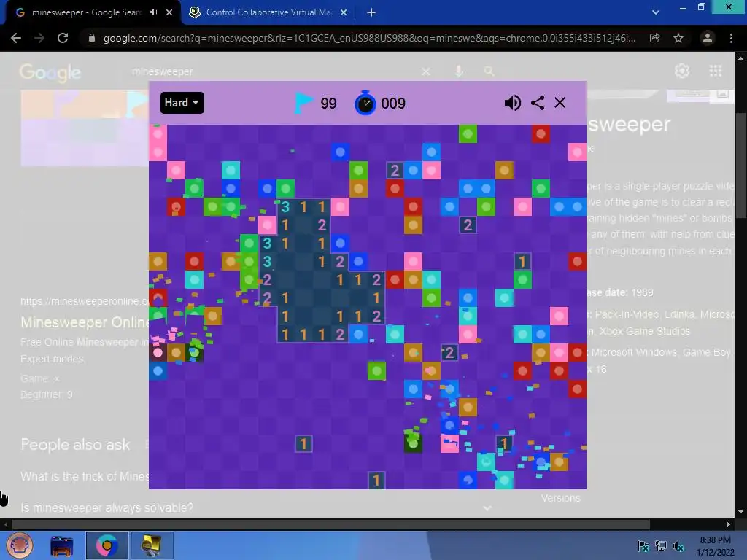This screenshot has height=560, width=747.
Task: Mute audio on the minesweeper tab
Action: pyautogui.click(x=153, y=12)
